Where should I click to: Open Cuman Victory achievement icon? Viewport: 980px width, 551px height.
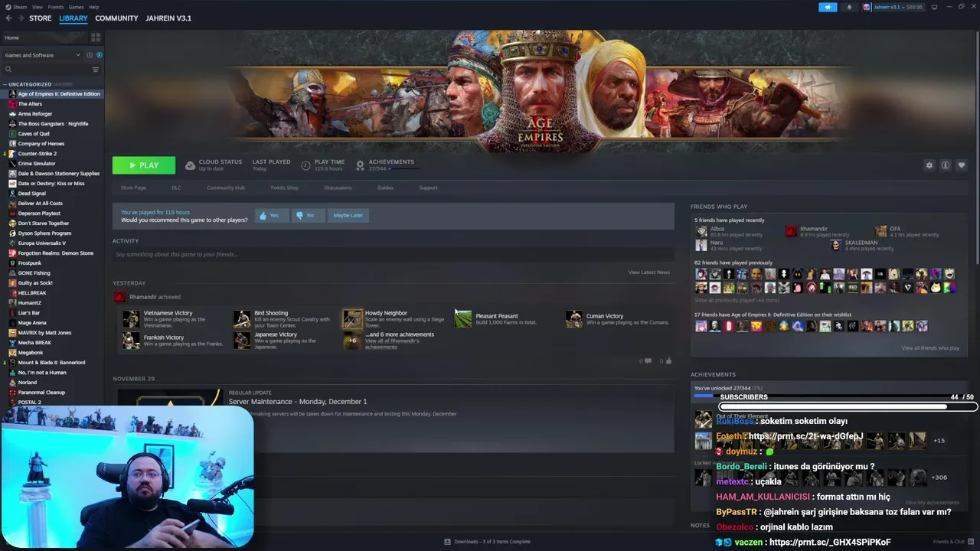[574, 319]
